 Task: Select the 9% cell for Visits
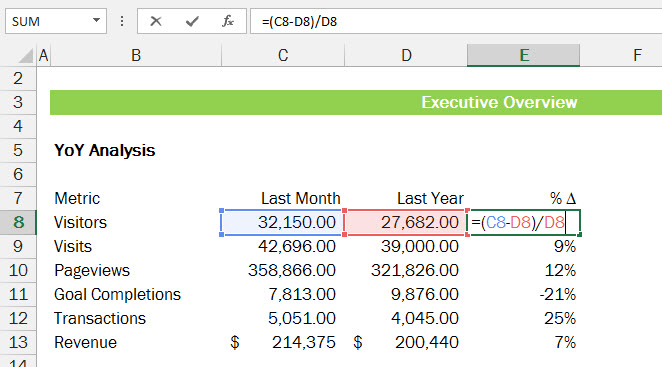point(524,246)
